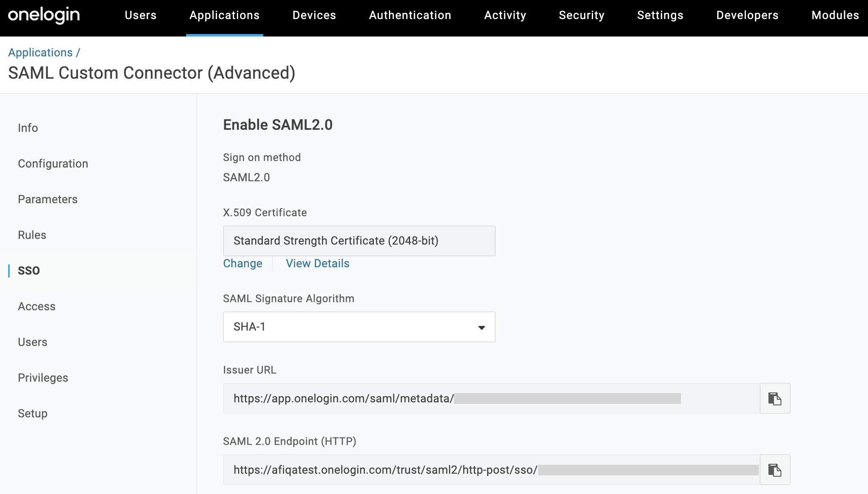Click View Details certificate link
Viewport: 868px width, 494px height.
pyautogui.click(x=317, y=264)
